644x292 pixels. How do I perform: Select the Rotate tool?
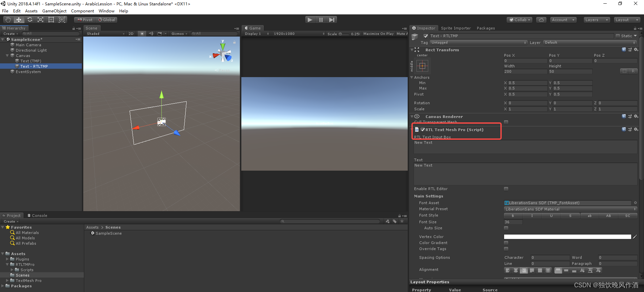pos(30,20)
